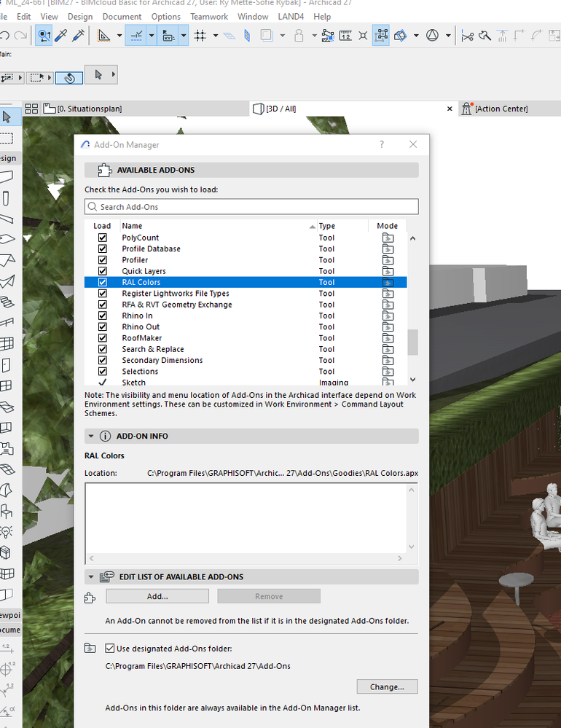Click the Change... folder button
The width and height of the screenshot is (561, 728).
(387, 686)
